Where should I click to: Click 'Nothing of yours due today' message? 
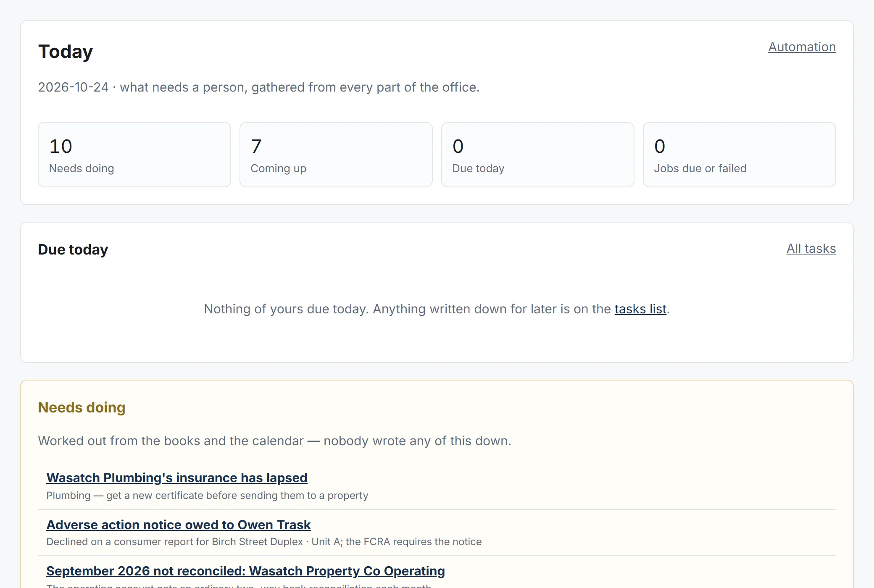click(437, 309)
